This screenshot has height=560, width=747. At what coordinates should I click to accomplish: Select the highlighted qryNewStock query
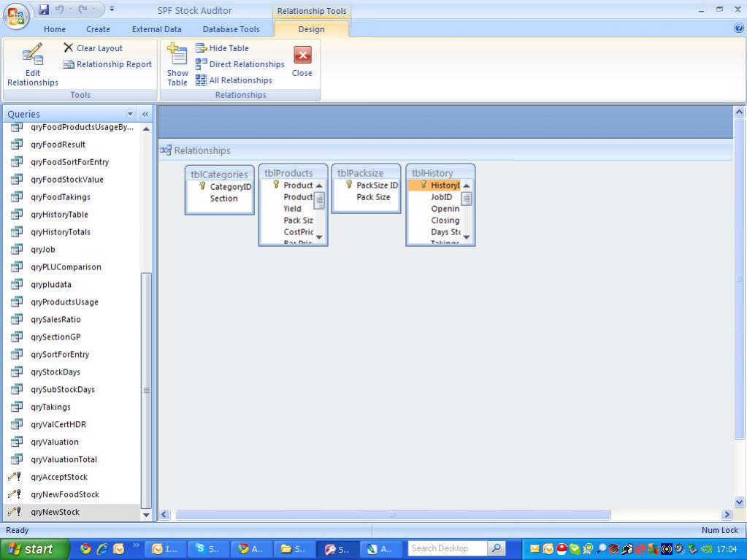72,512
